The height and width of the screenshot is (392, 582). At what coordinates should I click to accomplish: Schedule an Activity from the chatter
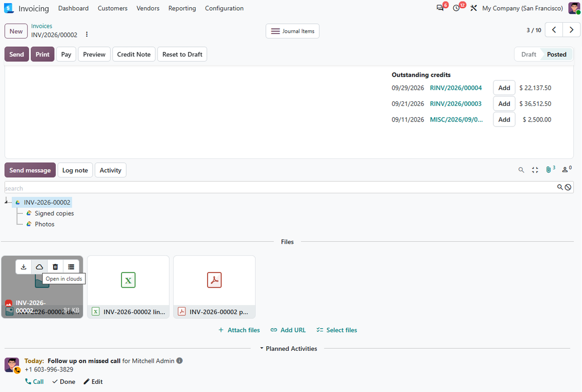(110, 170)
